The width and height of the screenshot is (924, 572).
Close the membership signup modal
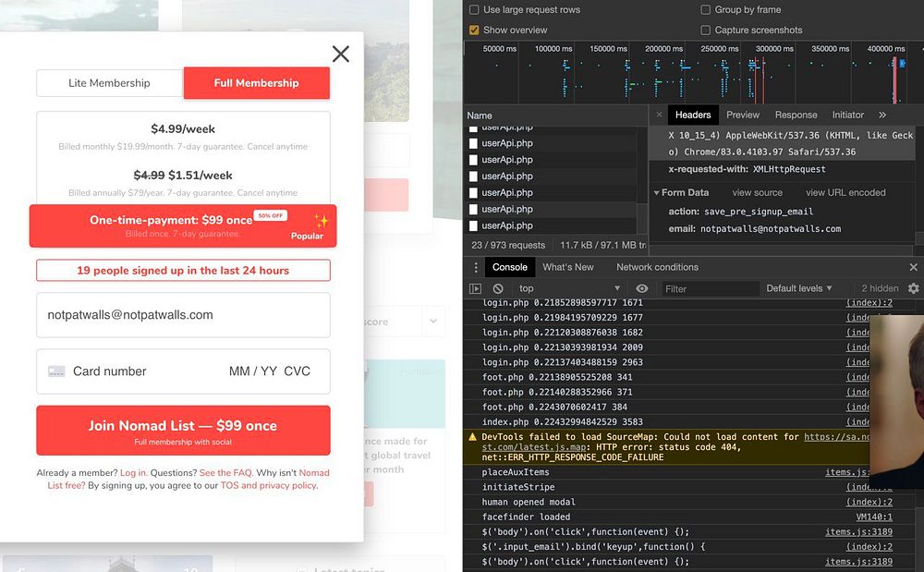(341, 54)
